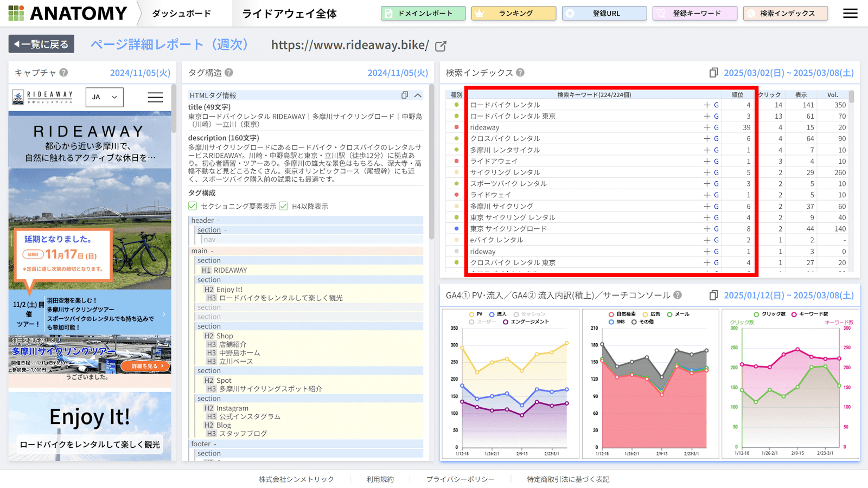Click the copy icon beside 検索インデックス date range

click(x=713, y=72)
